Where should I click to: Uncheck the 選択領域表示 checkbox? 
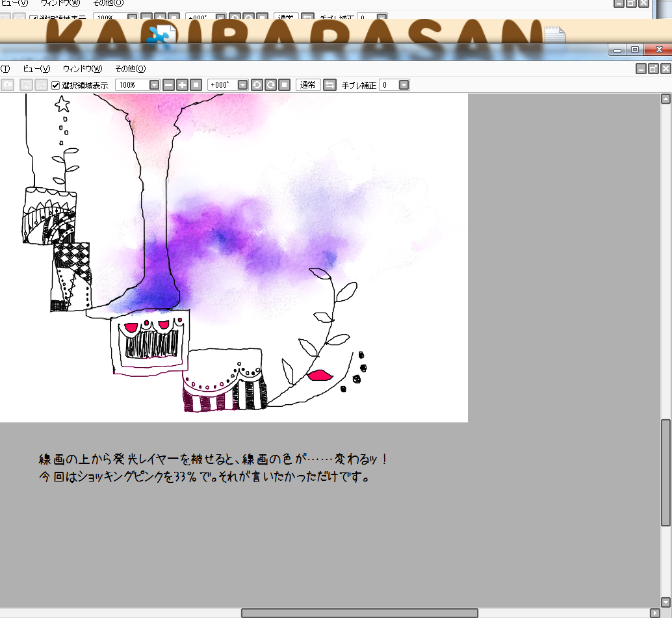56,85
